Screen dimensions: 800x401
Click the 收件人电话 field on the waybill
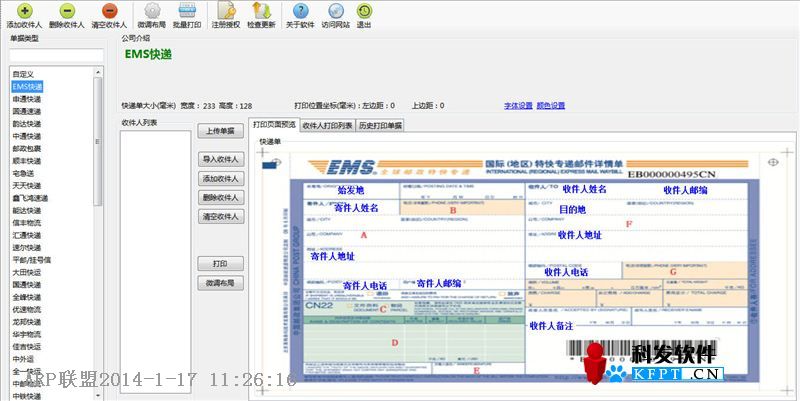566,272
